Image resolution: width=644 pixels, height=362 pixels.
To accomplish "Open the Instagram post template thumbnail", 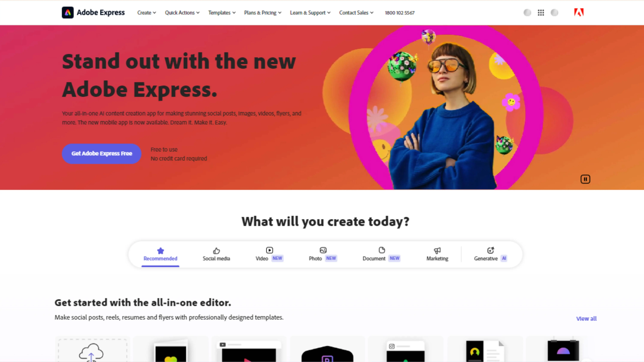I will coord(405,350).
